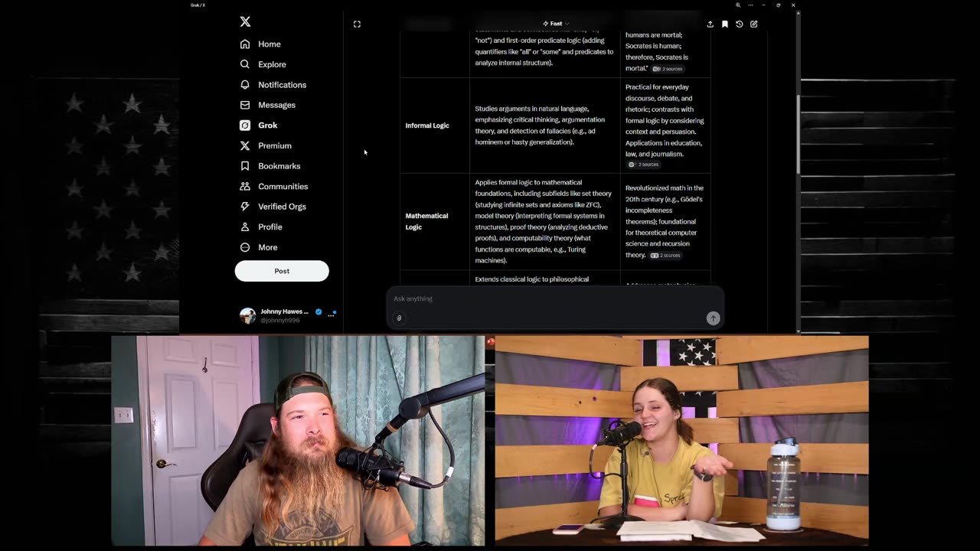Open sources under Informal Logic applications
The width and height of the screenshot is (980, 551).
(643, 165)
